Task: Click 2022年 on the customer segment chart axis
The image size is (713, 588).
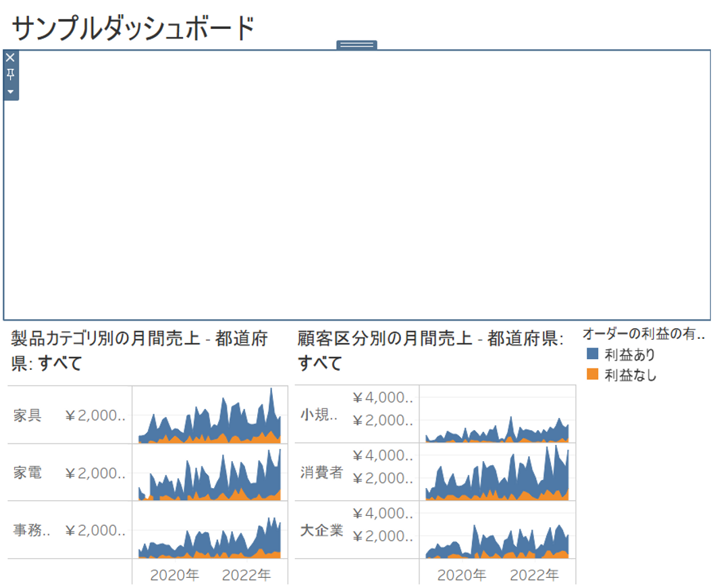Action: (x=534, y=574)
